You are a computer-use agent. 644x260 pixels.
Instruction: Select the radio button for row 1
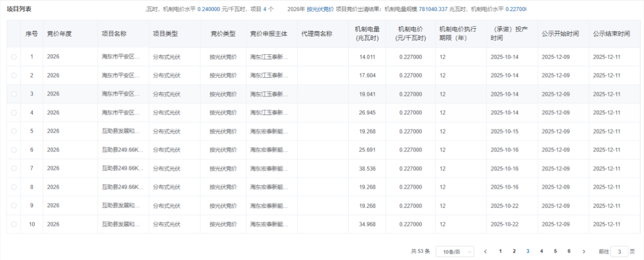pos(14,57)
